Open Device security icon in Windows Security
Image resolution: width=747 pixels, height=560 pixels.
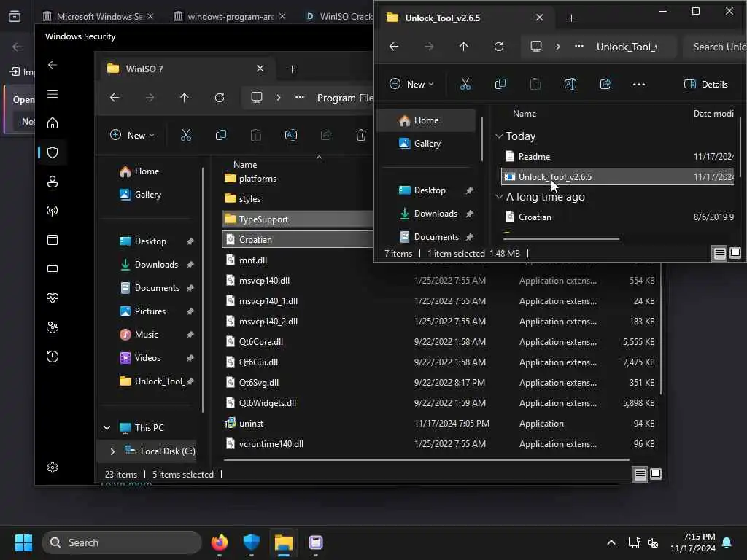53,269
